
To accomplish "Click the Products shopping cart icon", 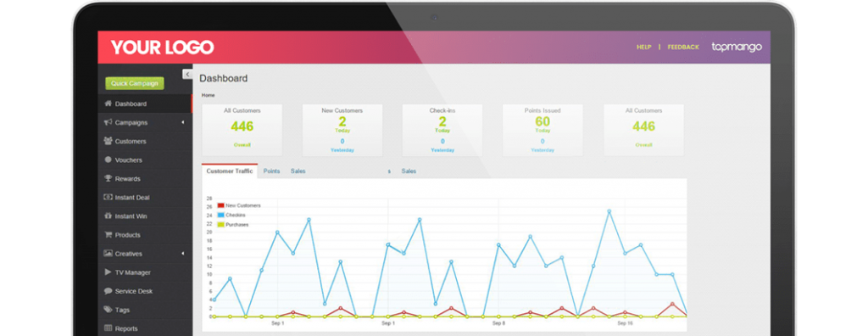I will [x=108, y=234].
